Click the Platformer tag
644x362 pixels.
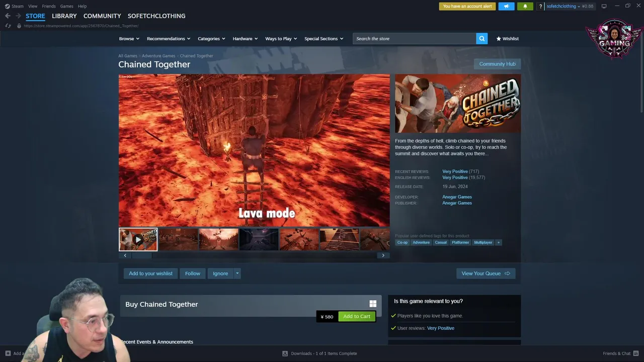[460, 242]
